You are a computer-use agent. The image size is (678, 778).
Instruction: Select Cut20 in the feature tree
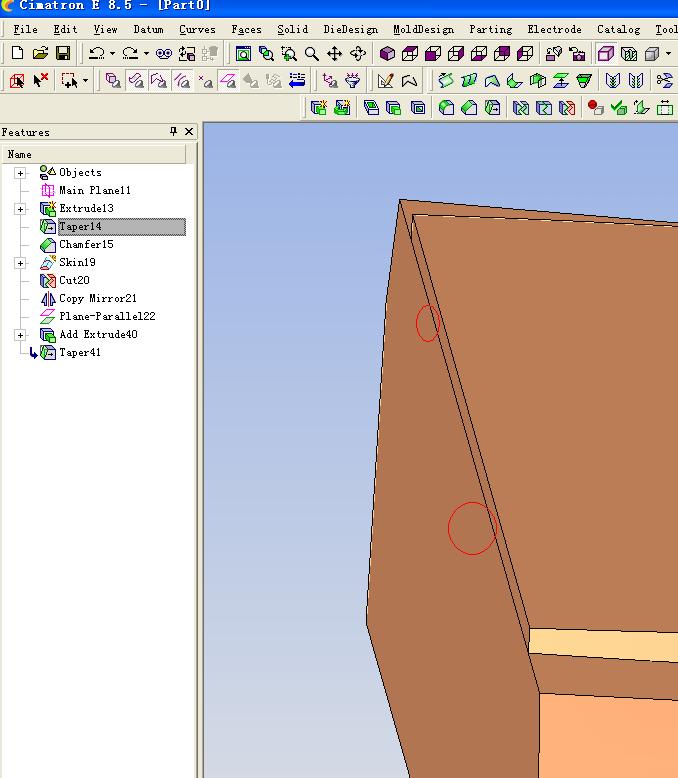(74, 280)
